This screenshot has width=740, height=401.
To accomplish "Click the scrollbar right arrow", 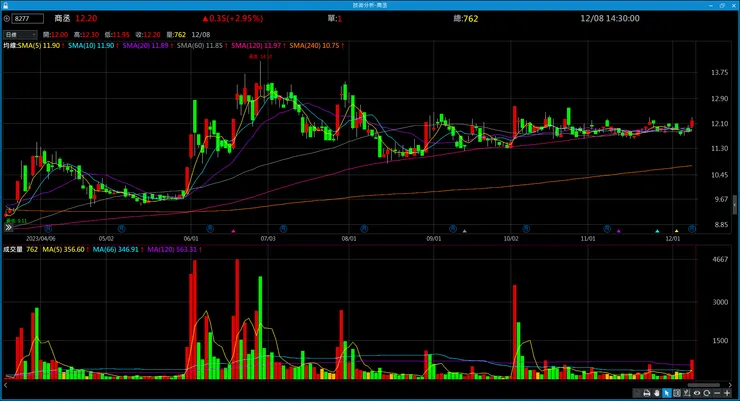I will [x=730, y=385].
